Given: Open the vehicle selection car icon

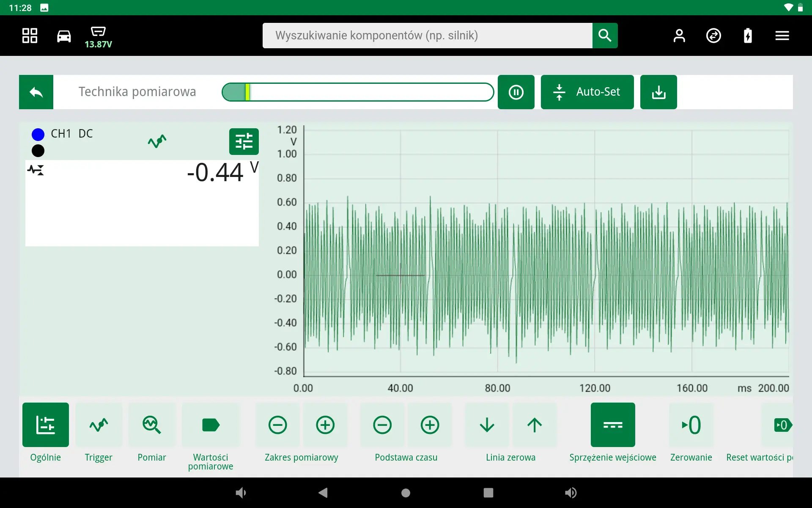Looking at the screenshot, I should [64, 36].
